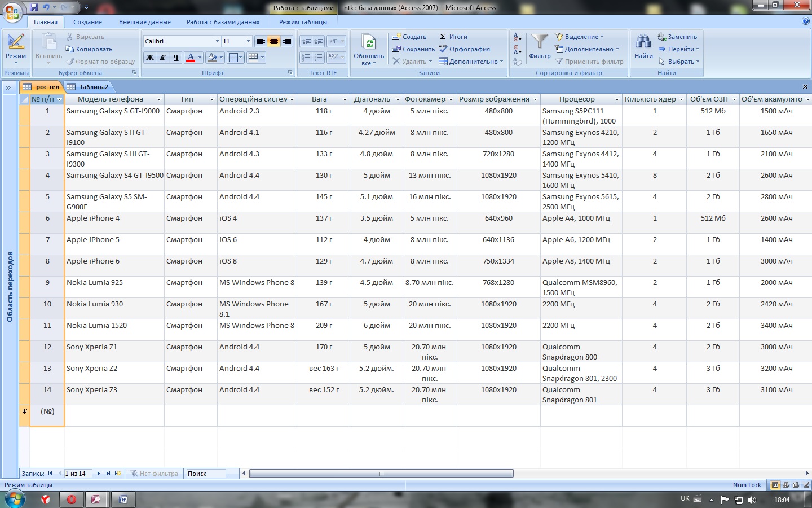Apply the red font color
The width and height of the screenshot is (812, 508).
191,58
